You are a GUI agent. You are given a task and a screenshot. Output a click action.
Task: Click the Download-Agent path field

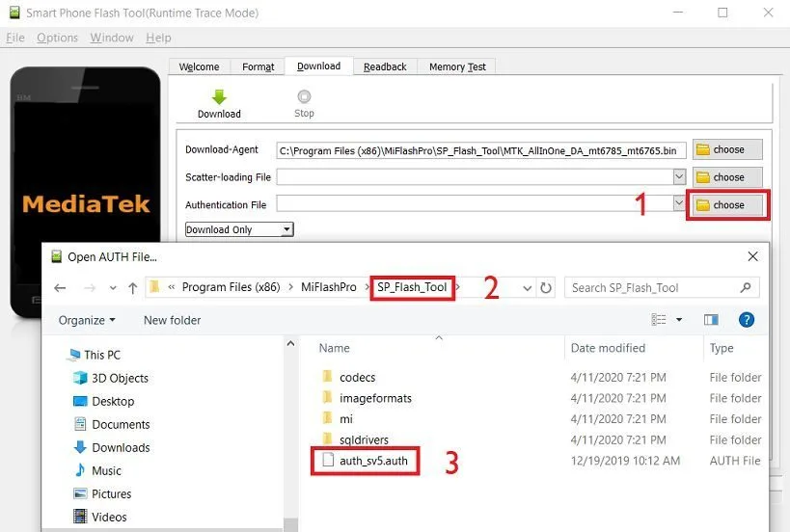coord(480,150)
